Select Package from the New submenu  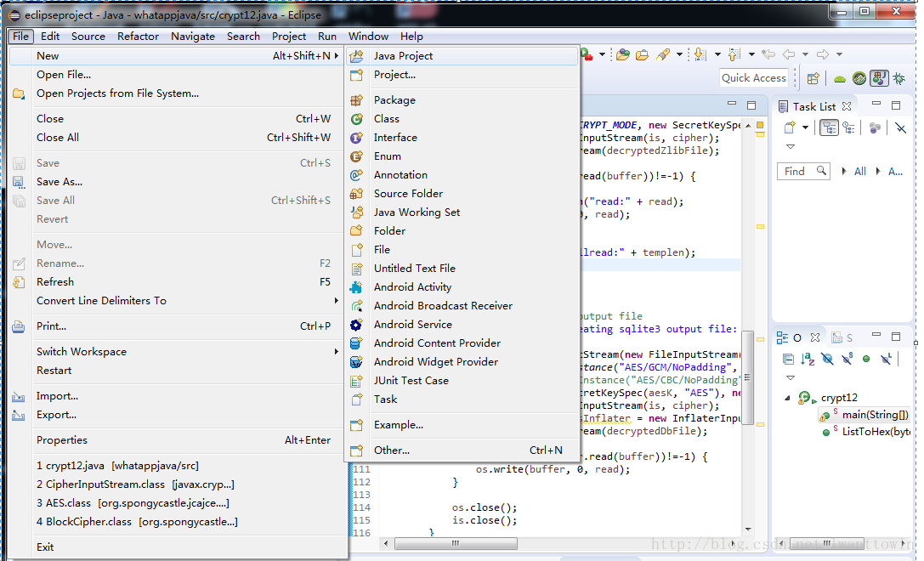[x=394, y=100]
